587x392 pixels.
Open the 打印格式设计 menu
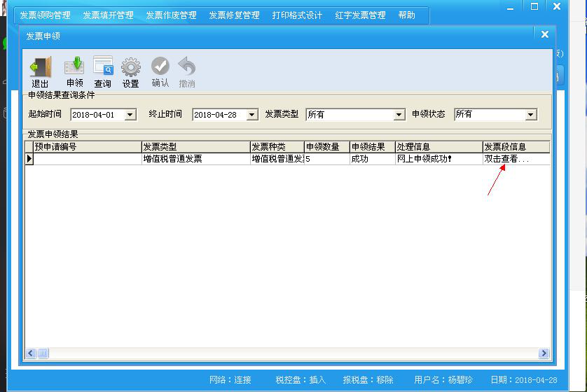pos(297,15)
